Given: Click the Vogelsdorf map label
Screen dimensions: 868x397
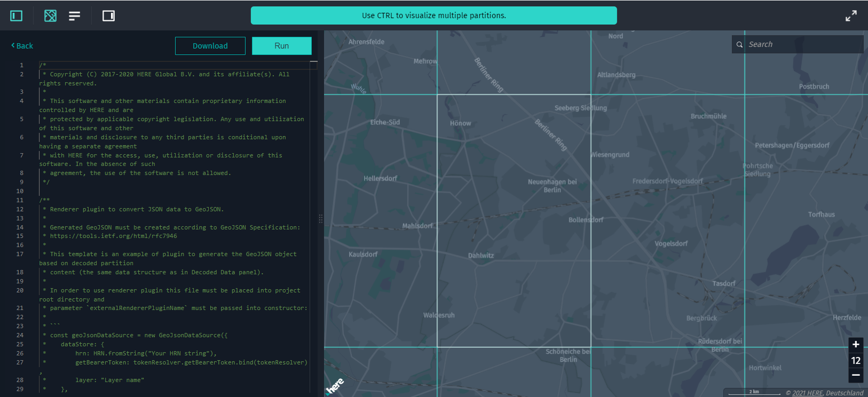Looking at the screenshot, I should 671,244.
